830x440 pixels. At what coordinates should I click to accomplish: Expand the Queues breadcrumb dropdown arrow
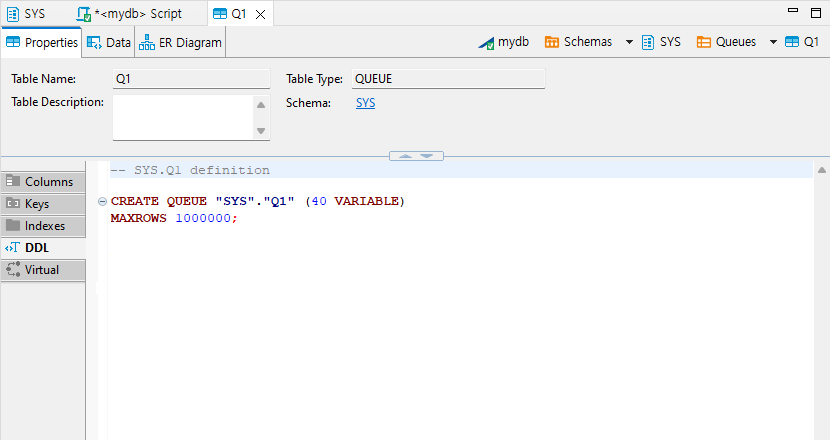[773, 42]
